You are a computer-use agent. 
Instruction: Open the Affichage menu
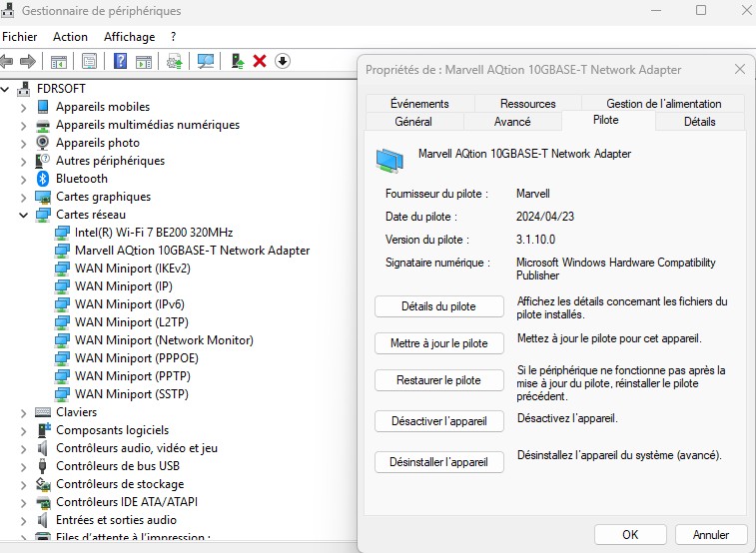point(129,37)
